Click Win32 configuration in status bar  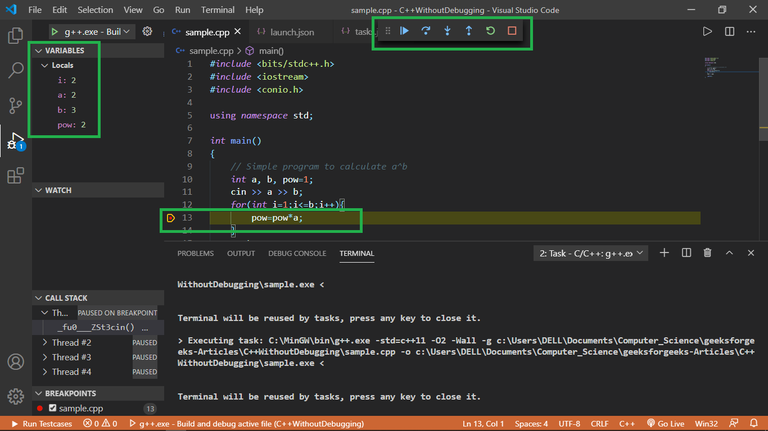[706, 424]
